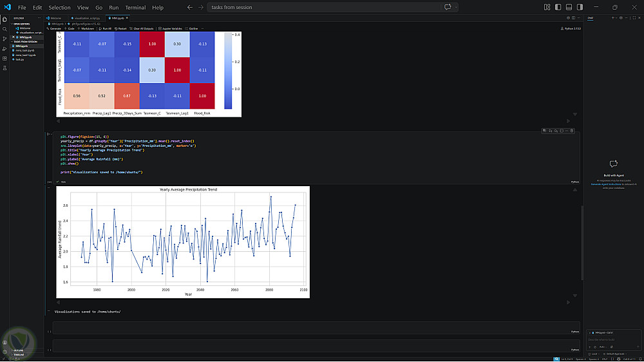Go back with the navigation arrow

[190, 7]
